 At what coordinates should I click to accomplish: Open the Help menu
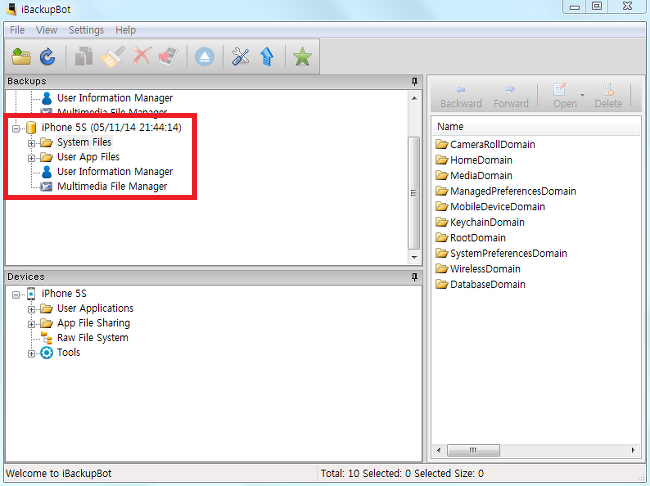(126, 30)
